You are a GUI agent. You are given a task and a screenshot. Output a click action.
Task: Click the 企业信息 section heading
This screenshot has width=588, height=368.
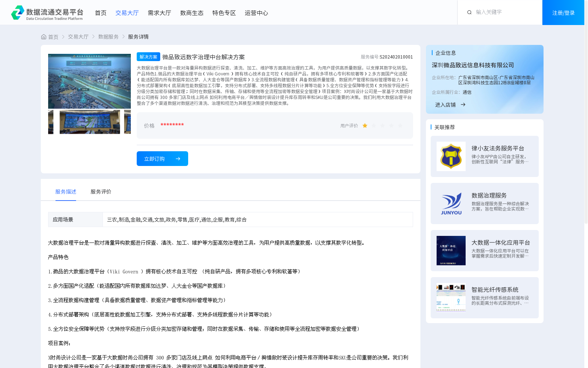[446, 53]
